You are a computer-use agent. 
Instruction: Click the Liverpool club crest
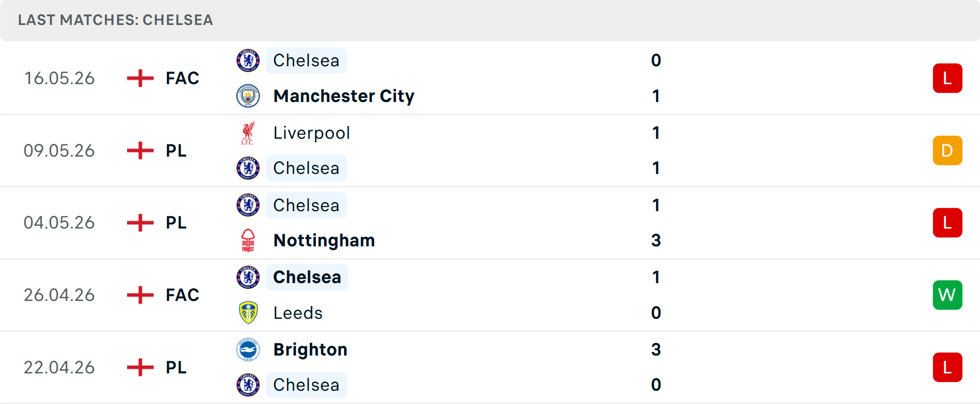pos(248,133)
